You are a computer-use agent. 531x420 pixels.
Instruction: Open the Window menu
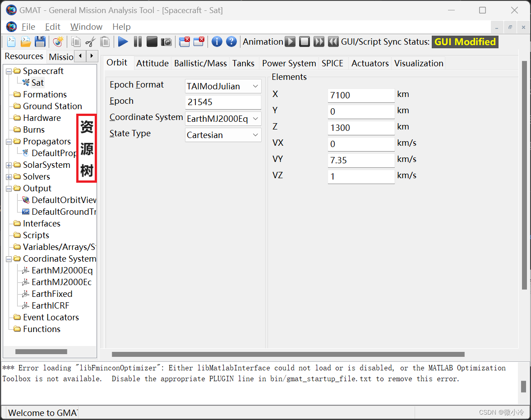[x=86, y=27]
